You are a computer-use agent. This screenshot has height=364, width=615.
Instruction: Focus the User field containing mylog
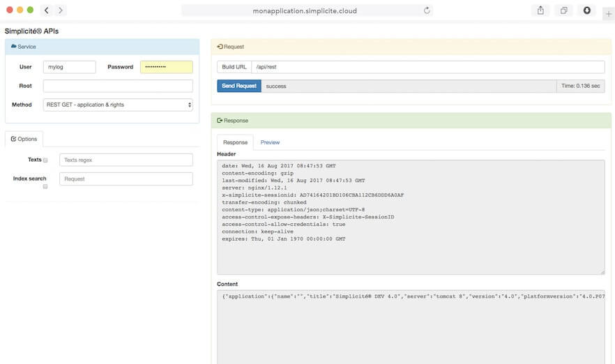coord(70,67)
